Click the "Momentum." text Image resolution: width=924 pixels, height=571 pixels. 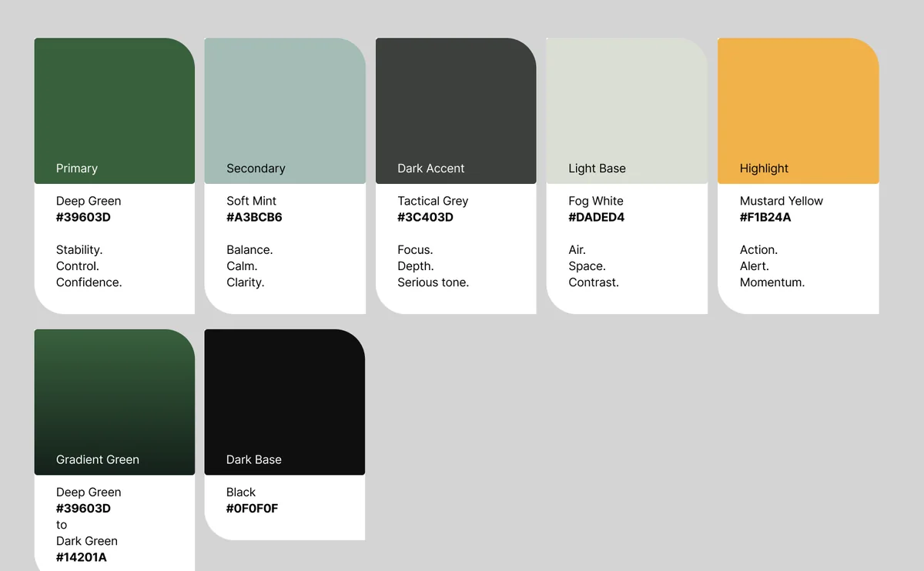[x=772, y=282]
